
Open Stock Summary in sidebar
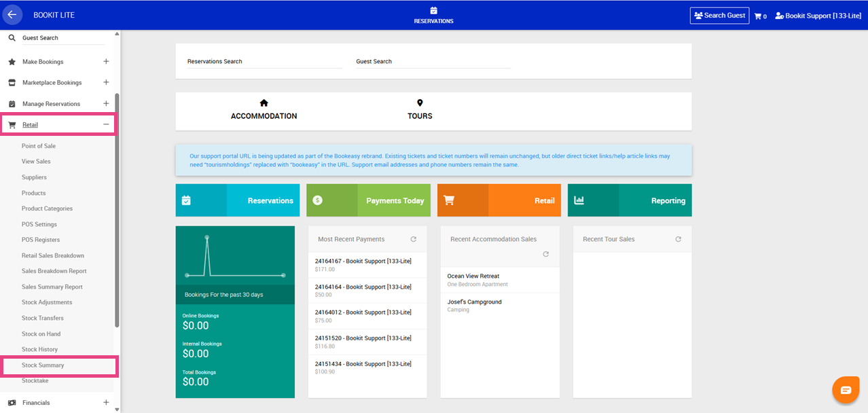pos(43,365)
